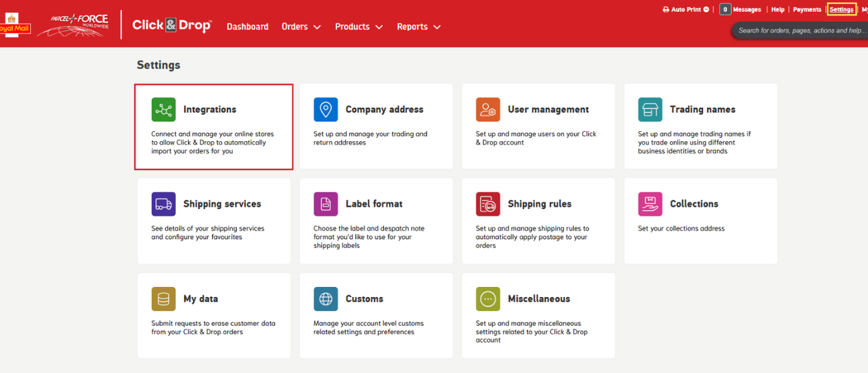
Task: Click the Help link in header
Action: [777, 10]
